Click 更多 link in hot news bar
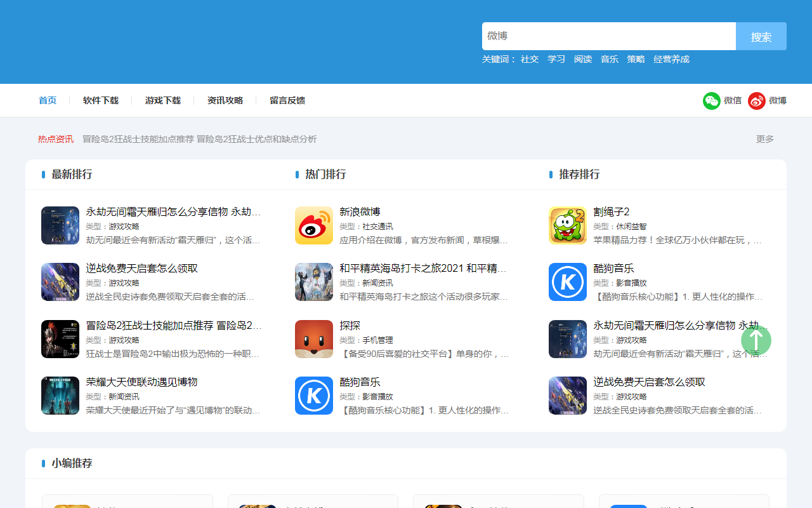 click(x=765, y=139)
